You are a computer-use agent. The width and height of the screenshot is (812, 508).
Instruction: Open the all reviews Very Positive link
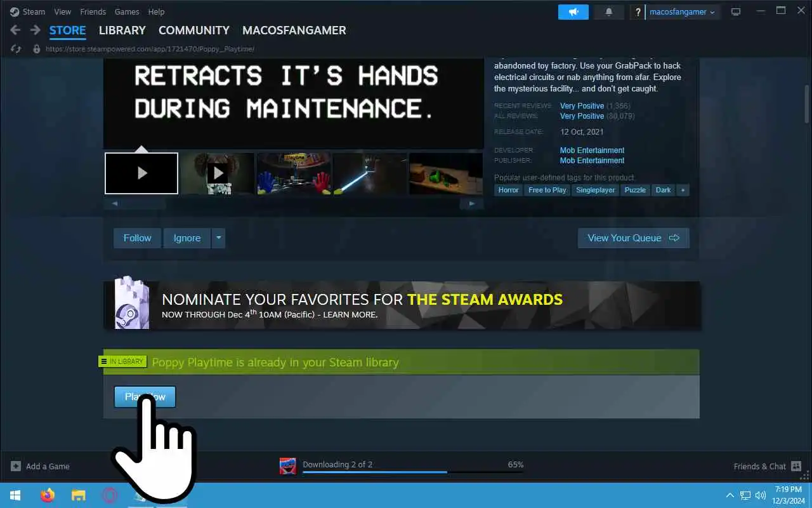[582, 116]
